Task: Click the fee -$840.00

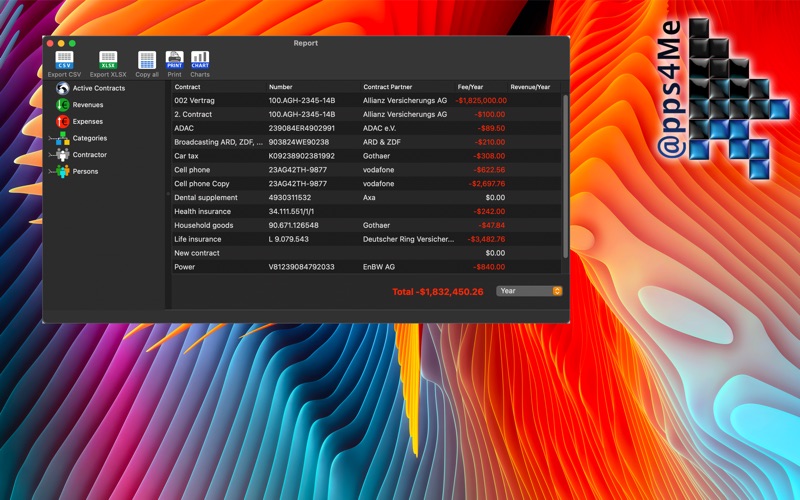Action: pyautogui.click(x=489, y=267)
